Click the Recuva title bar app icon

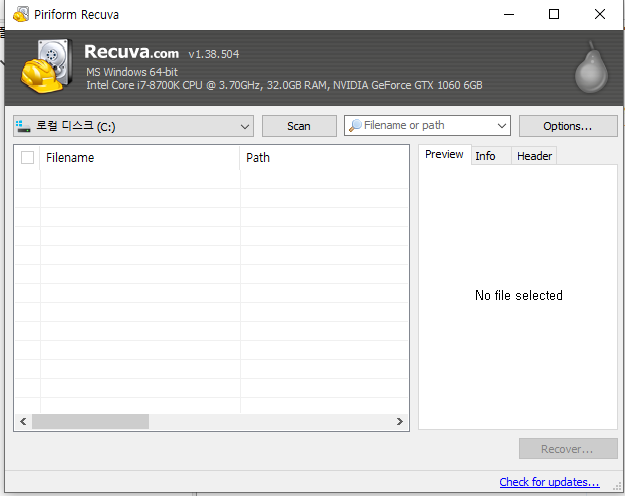(x=21, y=14)
